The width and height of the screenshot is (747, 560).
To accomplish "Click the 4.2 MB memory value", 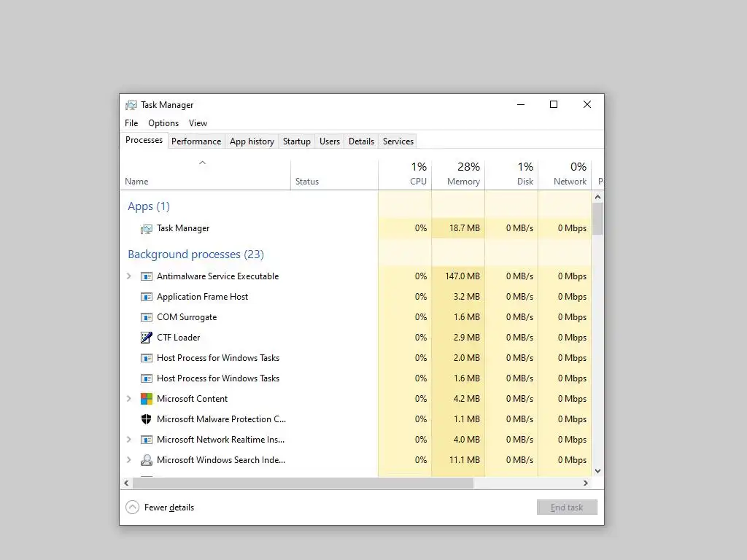I will [x=466, y=399].
